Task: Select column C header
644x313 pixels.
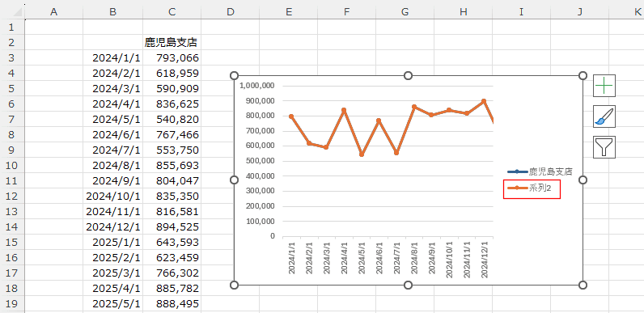Action: [x=172, y=12]
